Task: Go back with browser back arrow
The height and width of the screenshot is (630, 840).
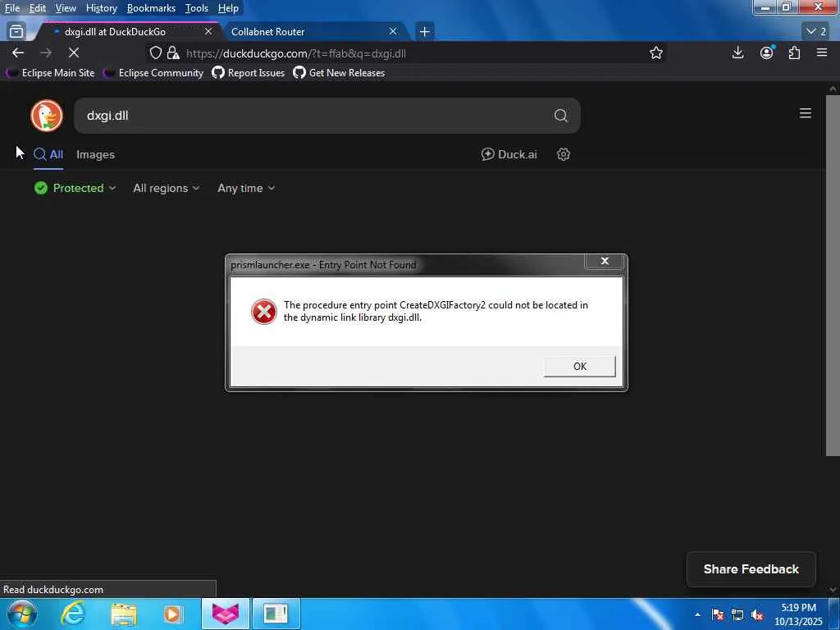Action: 18,52
